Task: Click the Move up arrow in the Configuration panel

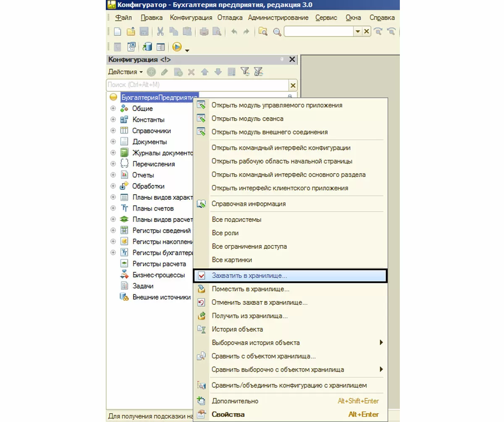Action: 205,72
